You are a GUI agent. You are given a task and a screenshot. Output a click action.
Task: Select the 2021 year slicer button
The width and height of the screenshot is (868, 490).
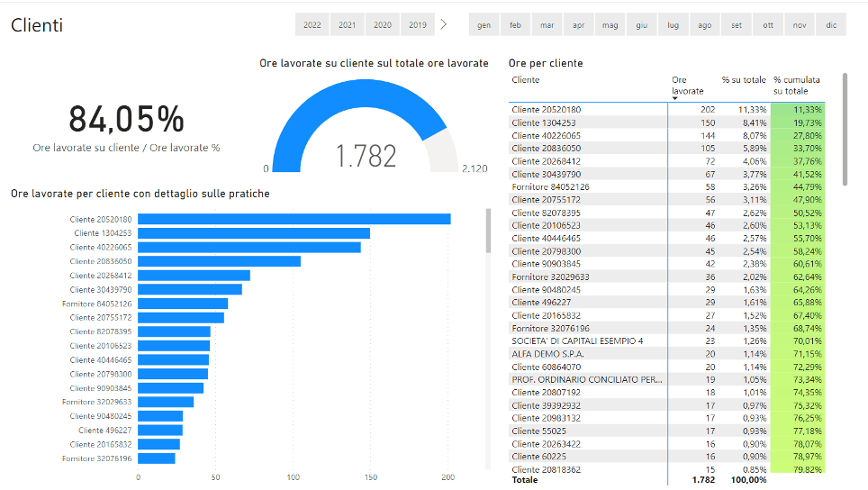[x=347, y=25]
